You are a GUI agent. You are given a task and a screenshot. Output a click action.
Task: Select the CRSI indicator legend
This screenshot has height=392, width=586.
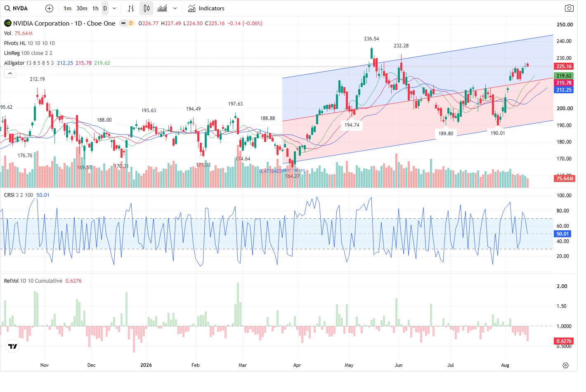(9, 195)
